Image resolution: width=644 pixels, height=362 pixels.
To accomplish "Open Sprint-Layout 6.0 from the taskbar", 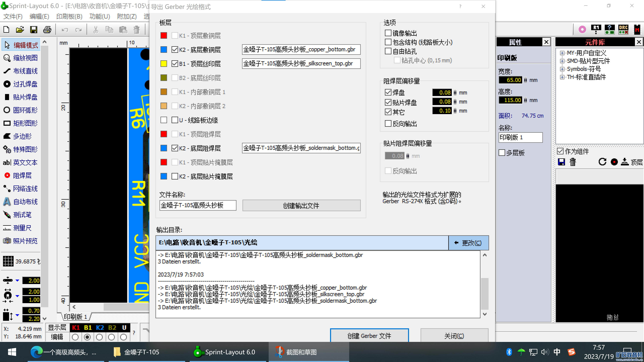I will (x=225, y=352).
